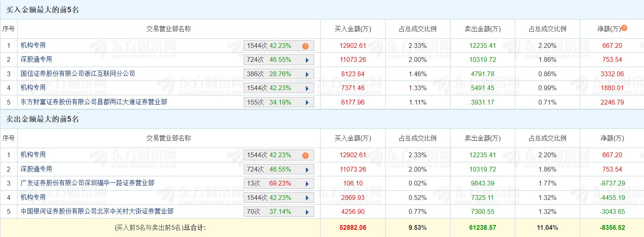Click orange help icon in first buy-table 机构专用 row
The height and width of the screenshot is (237, 644).
[x=305, y=46]
